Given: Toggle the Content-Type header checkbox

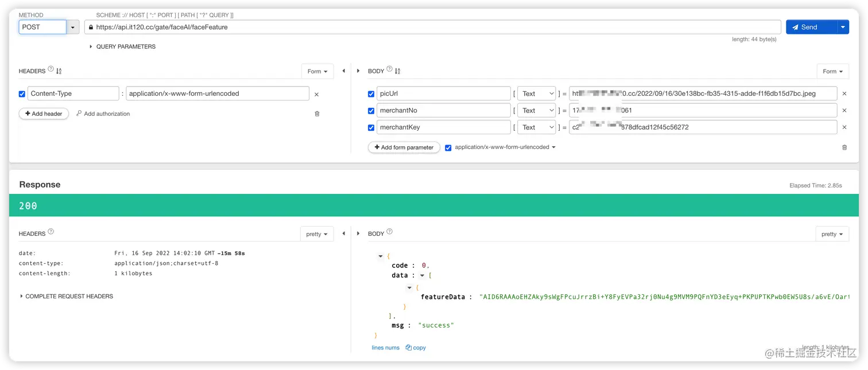Looking at the screenshot, I should tap(22, 94).
